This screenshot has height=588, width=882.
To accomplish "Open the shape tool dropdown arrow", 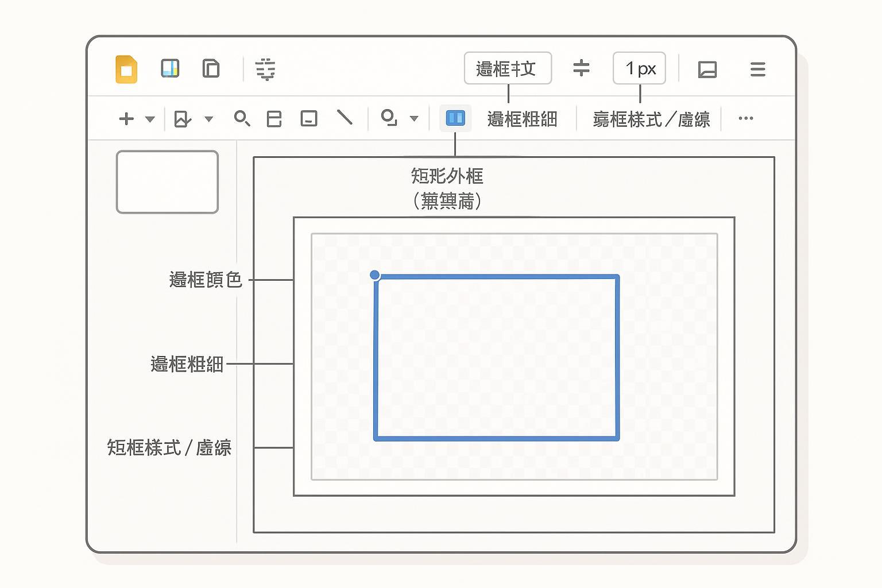I will [414, 119].
